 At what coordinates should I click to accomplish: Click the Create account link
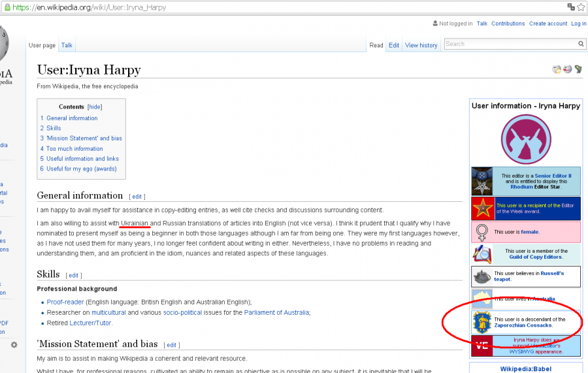547,24
